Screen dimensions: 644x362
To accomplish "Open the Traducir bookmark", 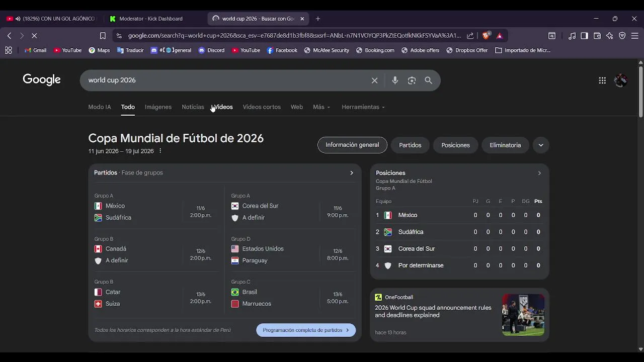I will (x=130, y=50).
